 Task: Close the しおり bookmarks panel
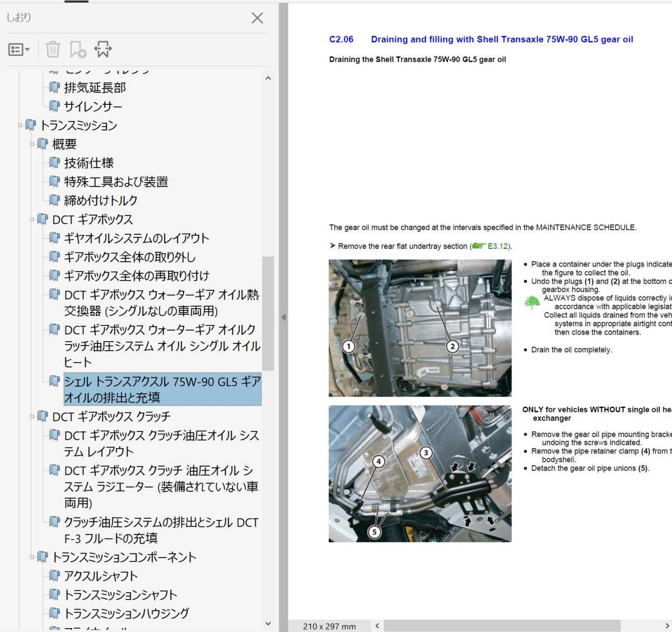pyautogui.click(x=257, y=18)
